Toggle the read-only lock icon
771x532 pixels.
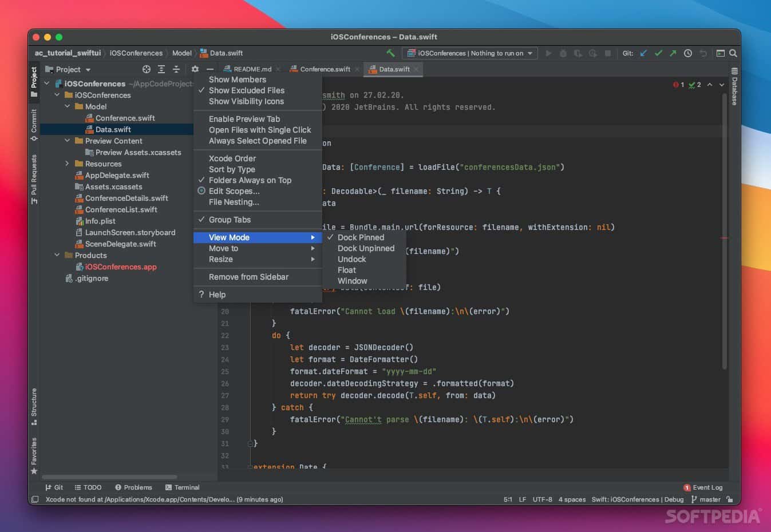[x=730, y=499]
